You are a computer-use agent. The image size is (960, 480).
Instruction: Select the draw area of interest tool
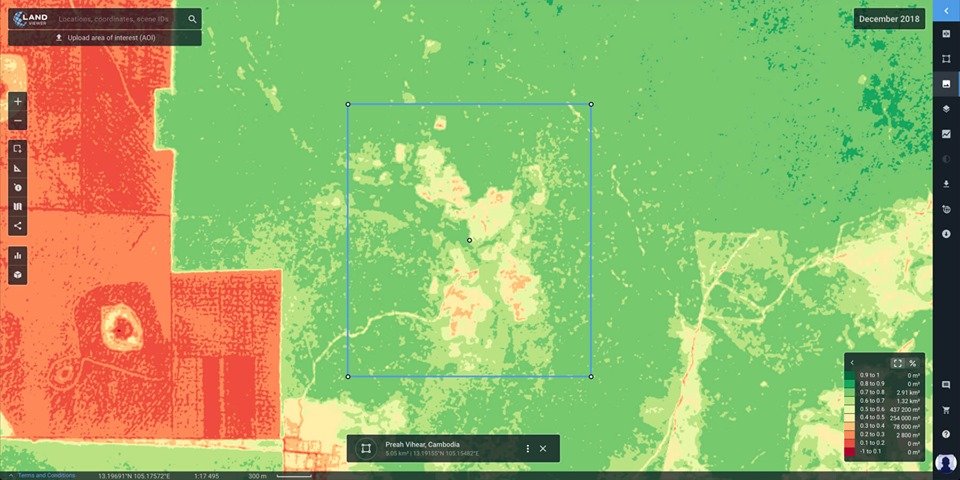tap(18, 148)
